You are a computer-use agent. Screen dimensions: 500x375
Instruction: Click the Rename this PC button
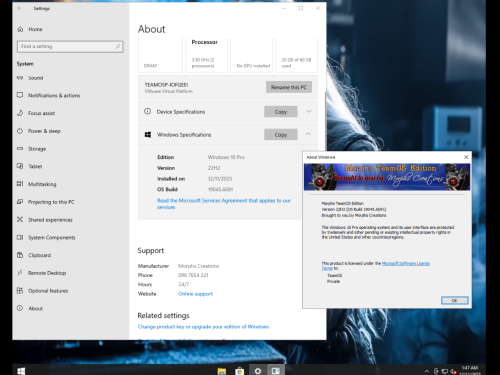289,87
